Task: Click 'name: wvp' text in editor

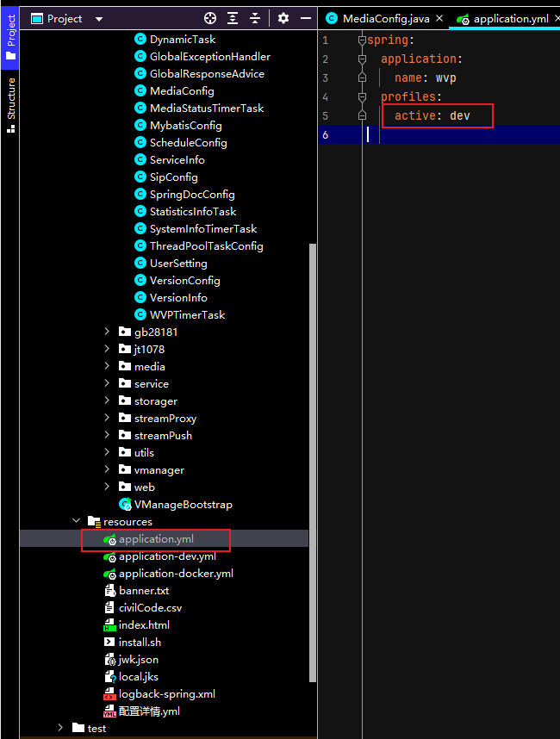Action: (x=426, y=78)
